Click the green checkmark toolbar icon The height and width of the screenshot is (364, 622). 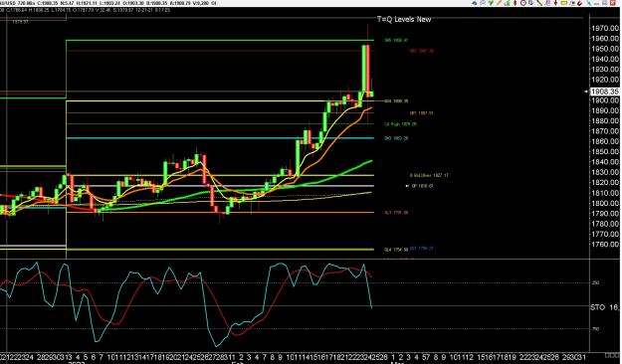coord(491,3)
